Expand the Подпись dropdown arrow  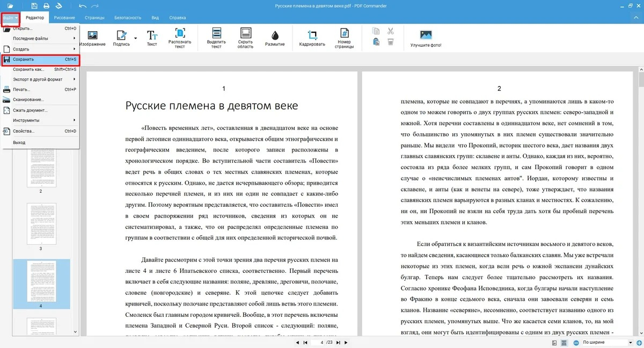pos(135,38)
